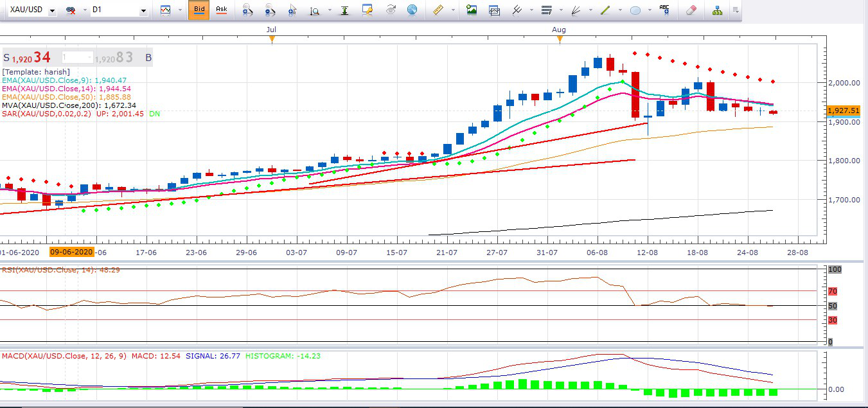The width and height of the screenshot is (868, 408).
Task: Click the blue globe icon
Action: point(412,10)
